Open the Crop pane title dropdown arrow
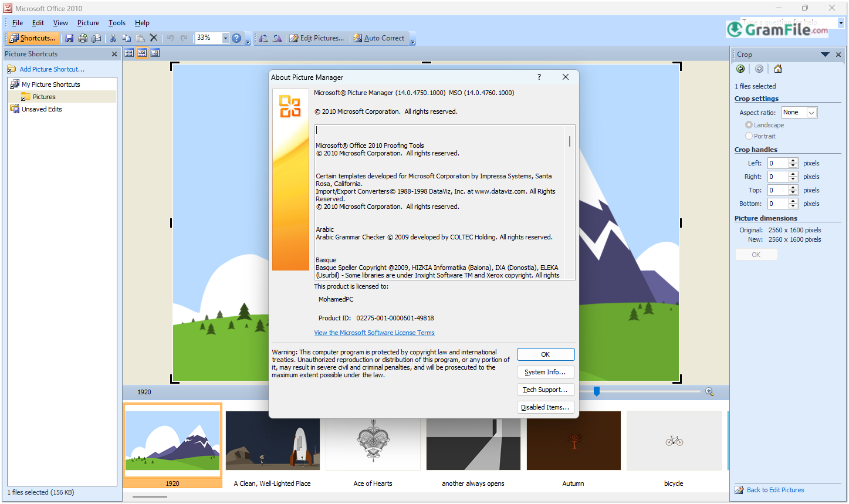This screenshot has width=849, height=504. 825,55
